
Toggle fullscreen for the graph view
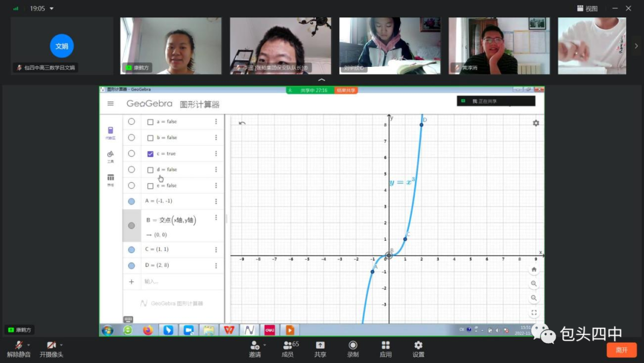pyautogui.click(x=534, y=312)
